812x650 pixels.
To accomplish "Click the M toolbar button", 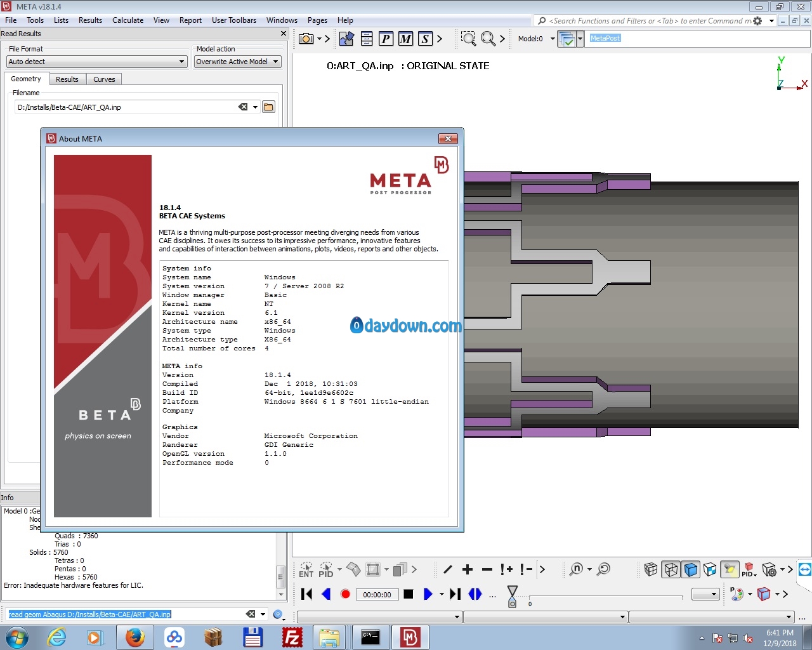I will click(405, 39).
